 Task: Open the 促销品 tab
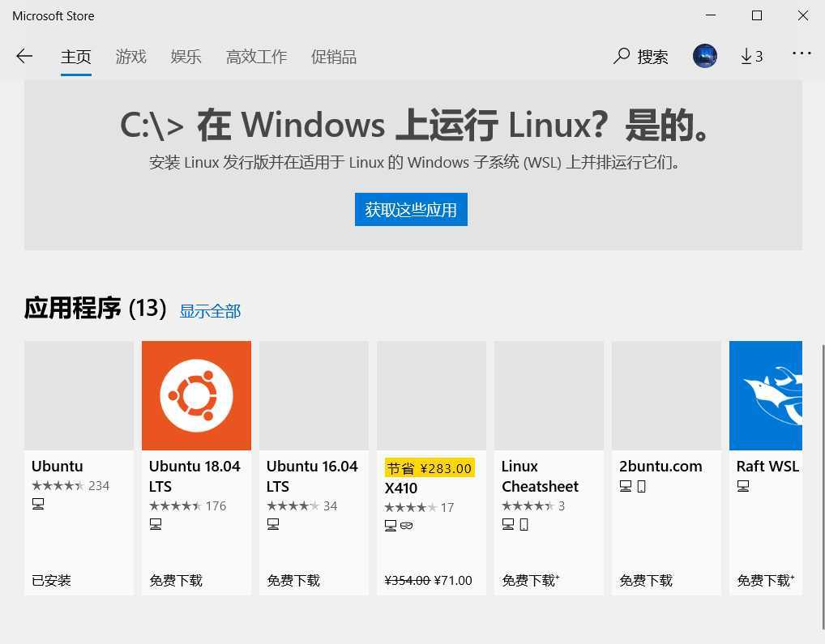pyautogui.click(x=334, y=56)
